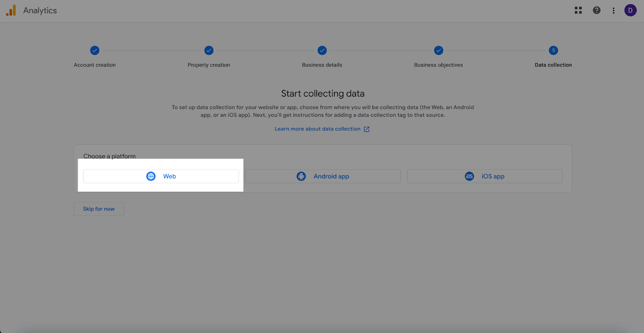Click the Android robot icon
The image size is (644, 333).
click(x=301, y=176)
